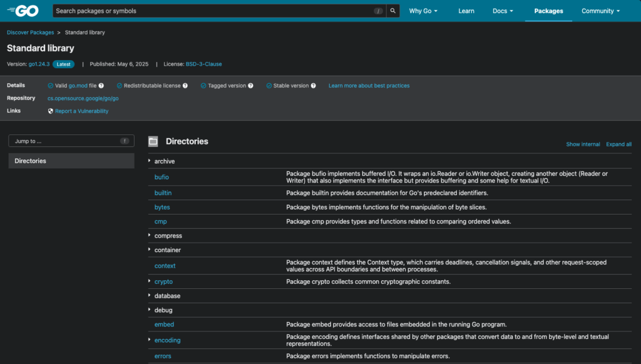The height and width of the screenshot is (364, 641).
Task: Click the Report a Vulnerability link
Action: point(82,111)
